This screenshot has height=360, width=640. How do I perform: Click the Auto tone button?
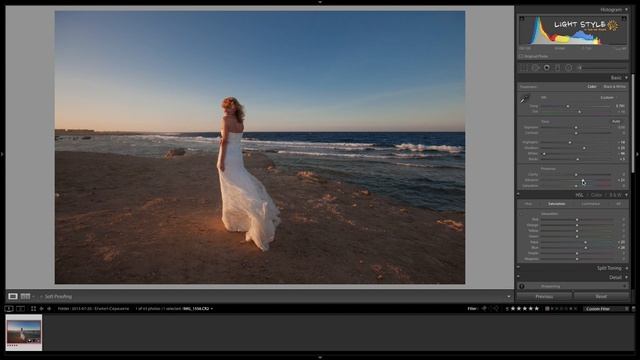click(x=616, y=121)
